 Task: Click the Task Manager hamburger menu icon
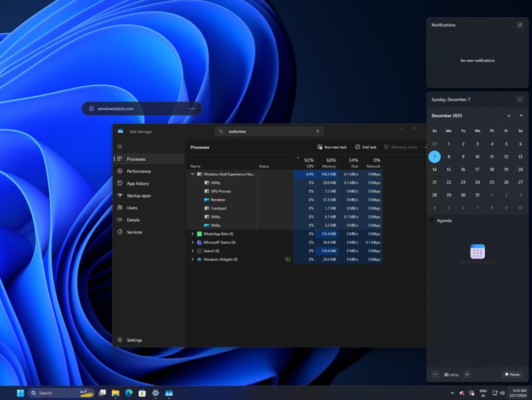click(120, 147)
